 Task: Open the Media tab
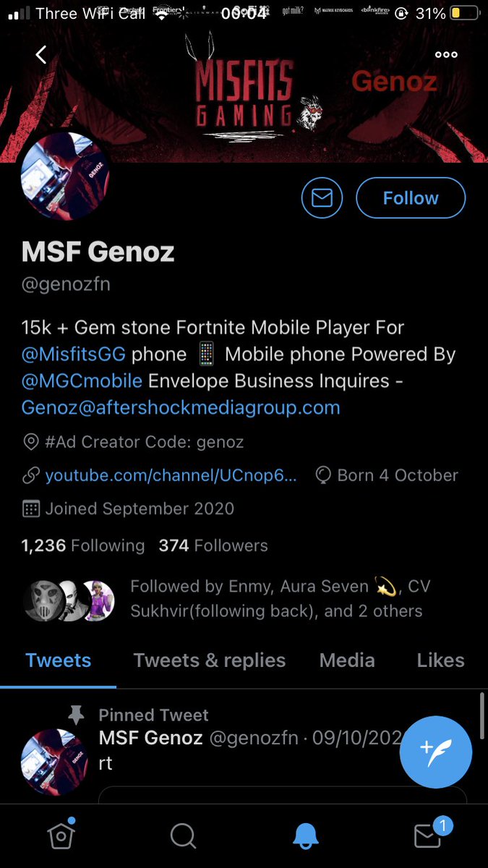click(347, 660)
